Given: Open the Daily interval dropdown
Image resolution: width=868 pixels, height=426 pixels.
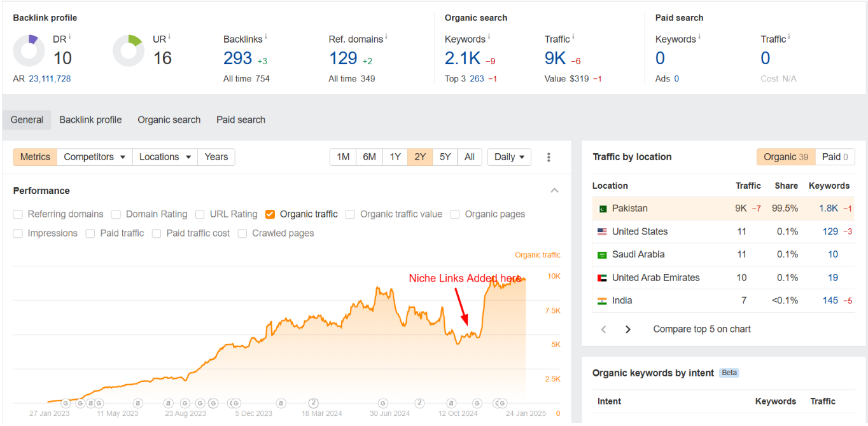Looking at the screenshot, I should click(x=509, y=157).
